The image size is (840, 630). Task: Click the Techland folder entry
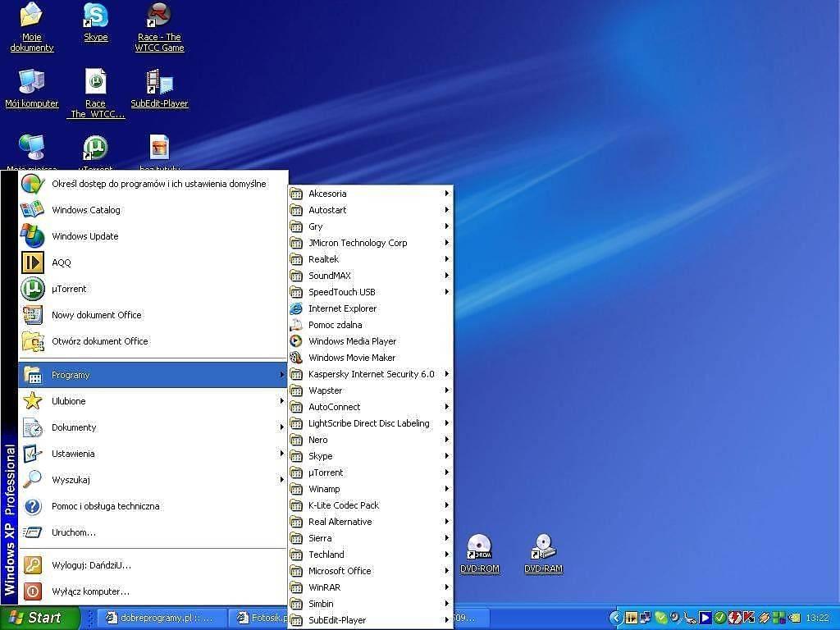pyautogui.click(x=370, y=555)
